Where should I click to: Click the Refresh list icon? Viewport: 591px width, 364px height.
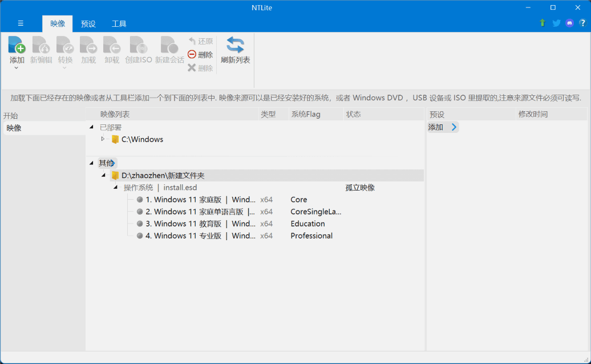[235, 45]
